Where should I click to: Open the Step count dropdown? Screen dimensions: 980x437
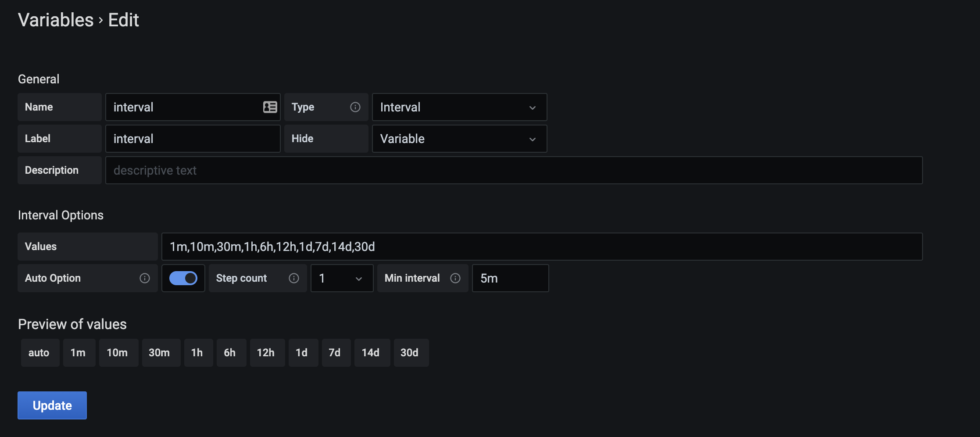click(342, 278)
